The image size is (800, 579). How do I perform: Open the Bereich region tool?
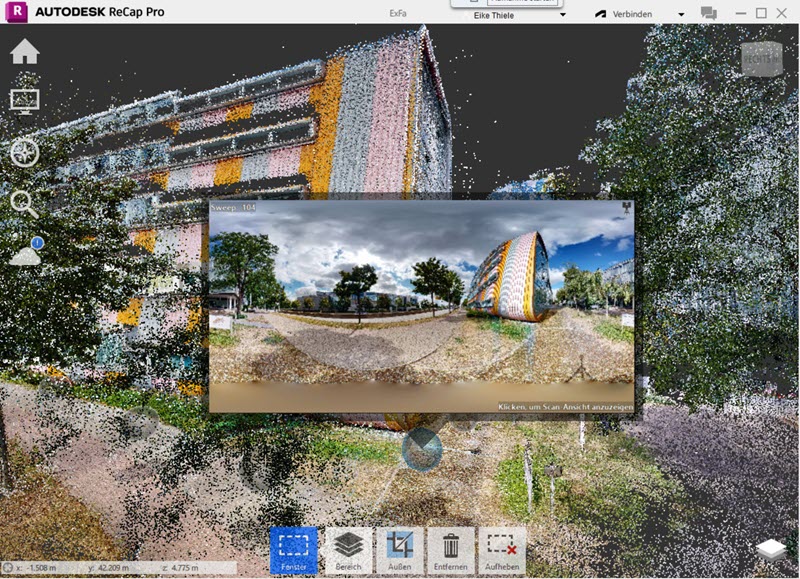coord(348,550)
